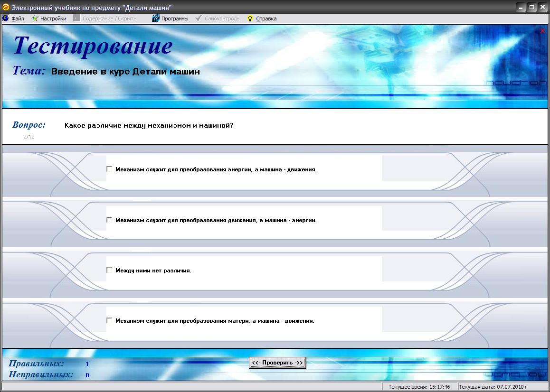
Task: Open the Справка menu
Action: [266, 19]
